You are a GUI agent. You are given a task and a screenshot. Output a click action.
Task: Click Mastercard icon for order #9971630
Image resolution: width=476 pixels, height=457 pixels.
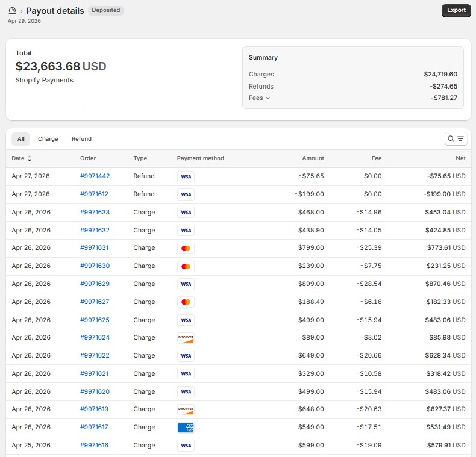click(186, 266)
